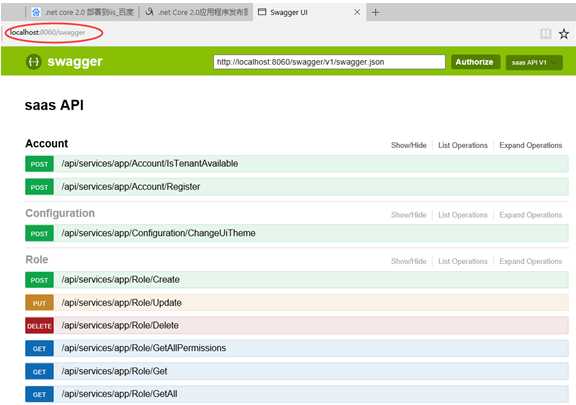Screen dimensions: 576x405
Task: Open /api/services/app/Role/Delete endpoint
Action: [120, 325]
